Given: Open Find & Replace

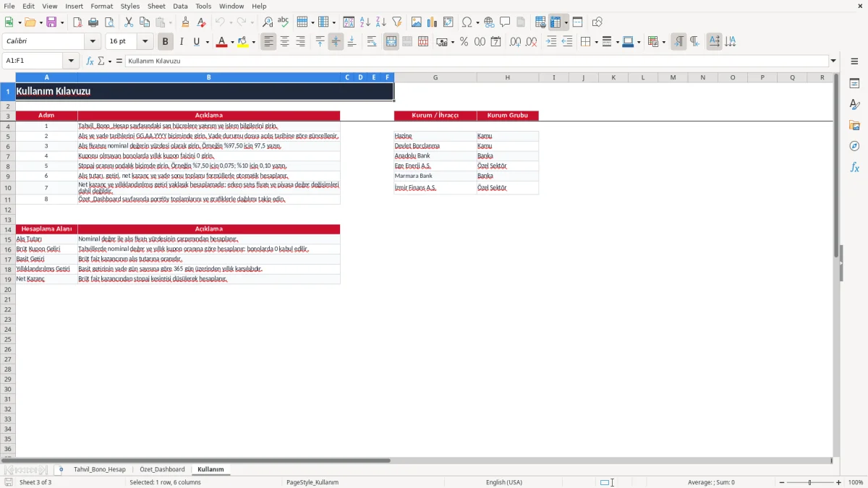Looking at the screenshot, I should (268, 22).
